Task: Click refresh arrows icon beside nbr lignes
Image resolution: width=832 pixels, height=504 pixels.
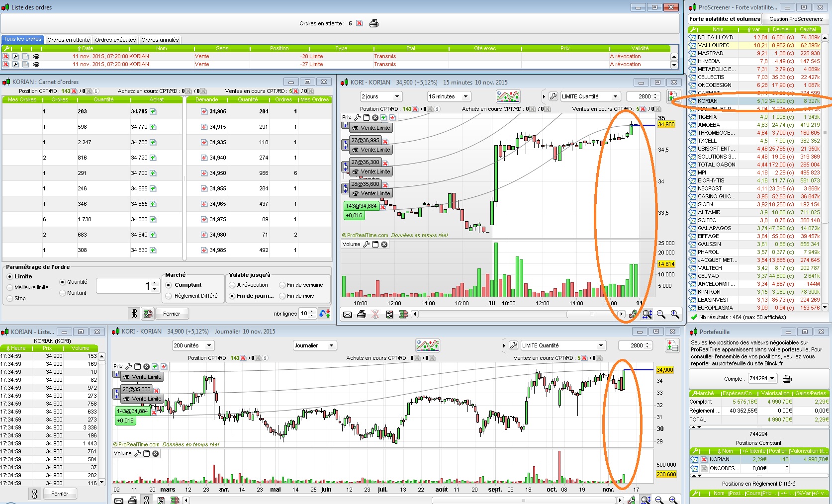Action: pos(325,314)
